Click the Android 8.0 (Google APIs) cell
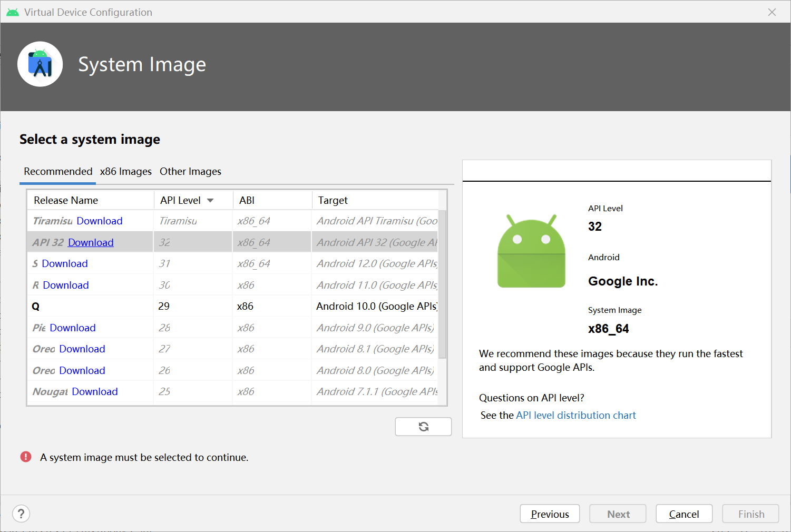The width and height of the screenshot is (791, 532). coord(375,370)
